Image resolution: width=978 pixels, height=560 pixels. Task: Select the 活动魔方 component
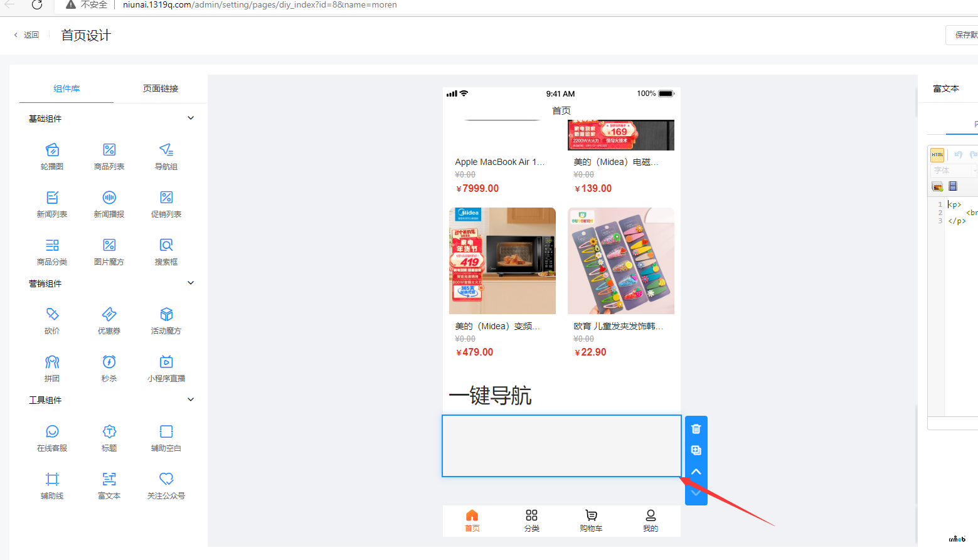coord(166,320)
